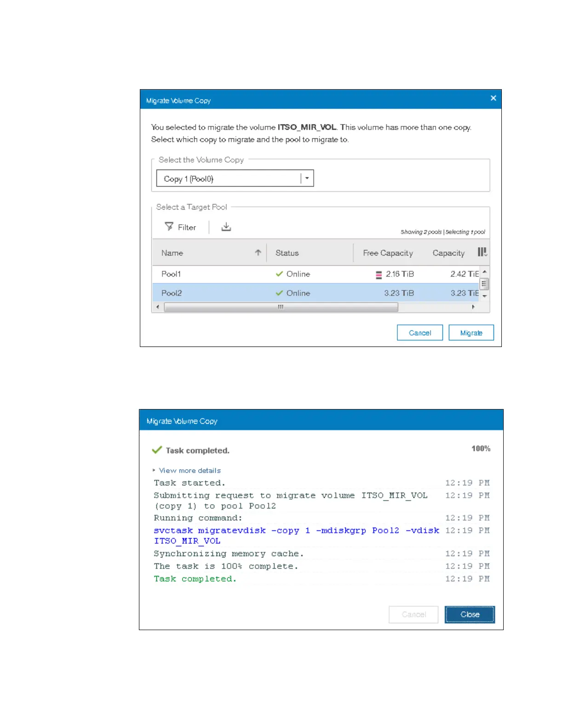563x728 pixels.
Task: Click the Free Capacity column header
Action: click(x=388, y=253)
